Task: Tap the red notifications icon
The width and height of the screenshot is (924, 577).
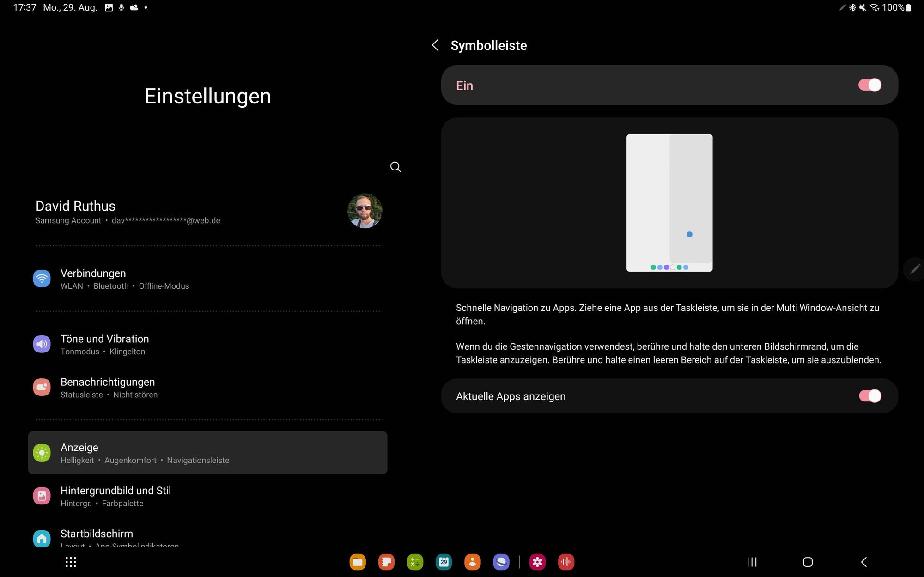Action: pyautogui.click(x=42, y=387)
